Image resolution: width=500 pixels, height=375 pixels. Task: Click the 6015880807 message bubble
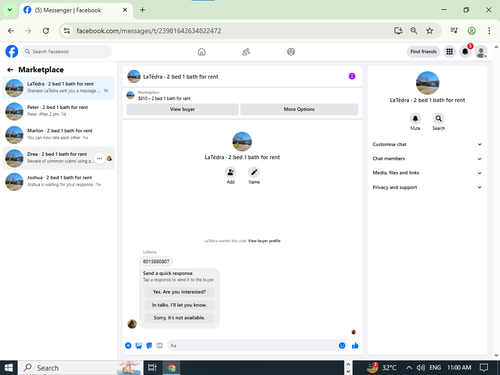(x=156, y=262)
